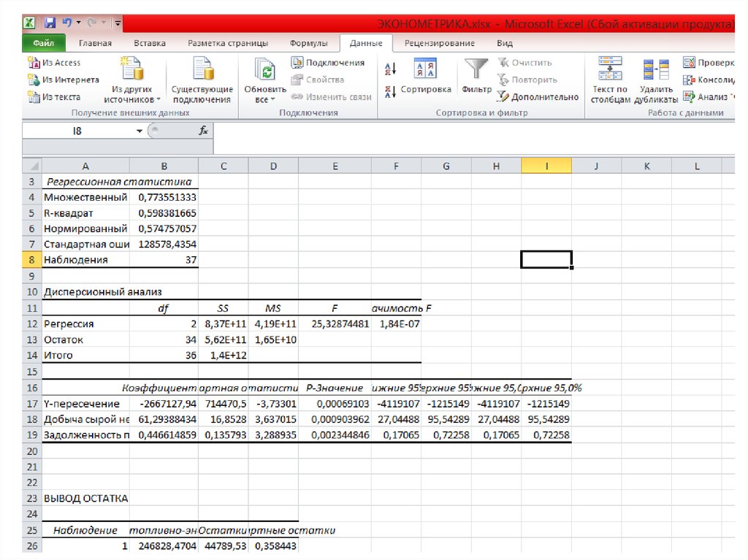The width and height of the screenshot is (748, 560).
Task: Open the Name Box dropdown arrow
Action: tap(140, 131)
